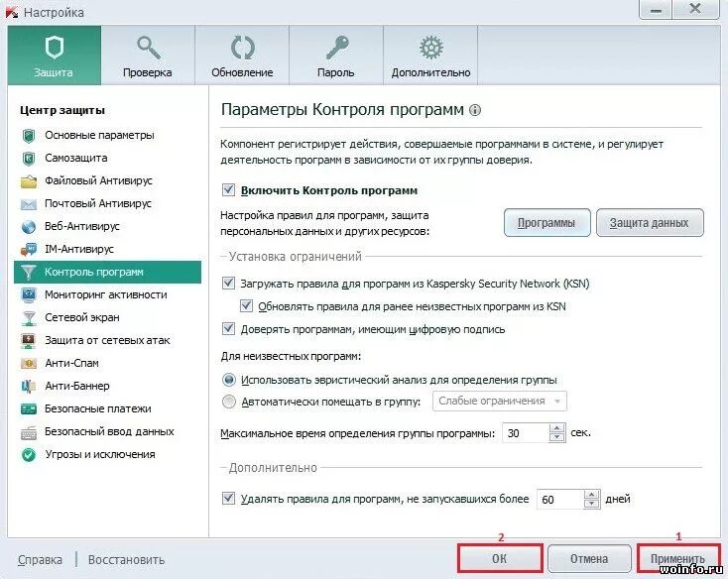Open Угрозы и исключения settings
728x579 pixels.
[x=100, y=454]
